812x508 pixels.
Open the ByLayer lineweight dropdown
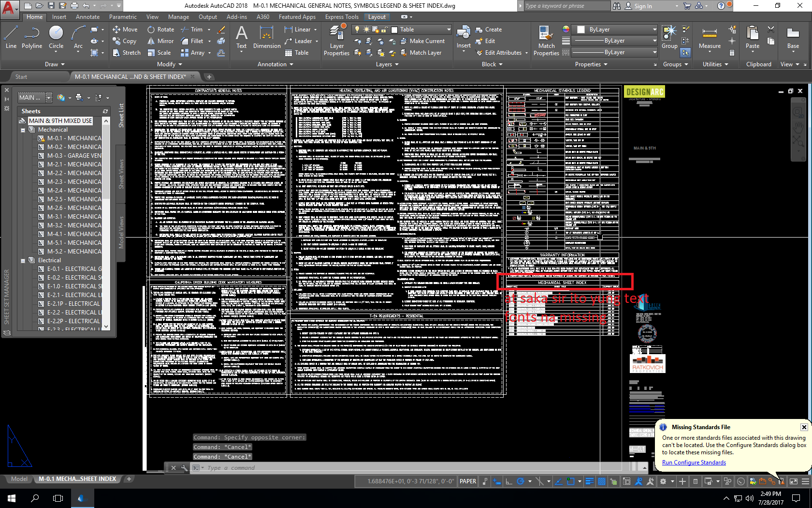[x=615, y=41]
